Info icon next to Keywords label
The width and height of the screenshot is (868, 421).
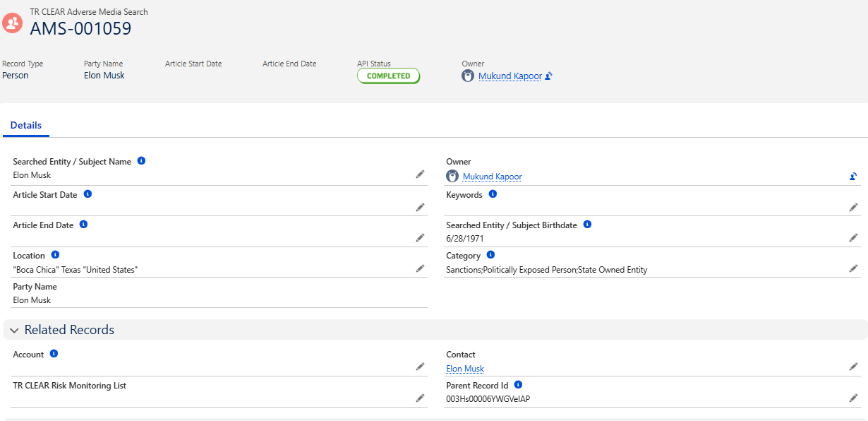click(x=493, y=194)
